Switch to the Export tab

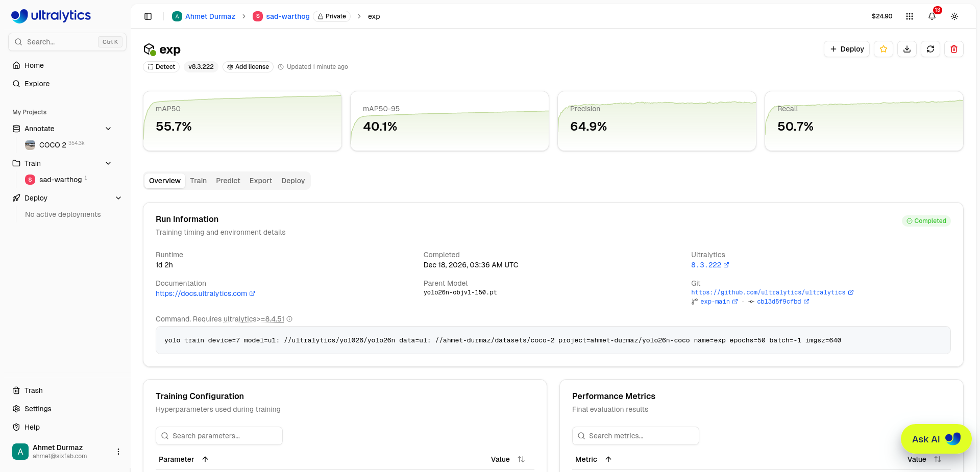tap(261, 181)
